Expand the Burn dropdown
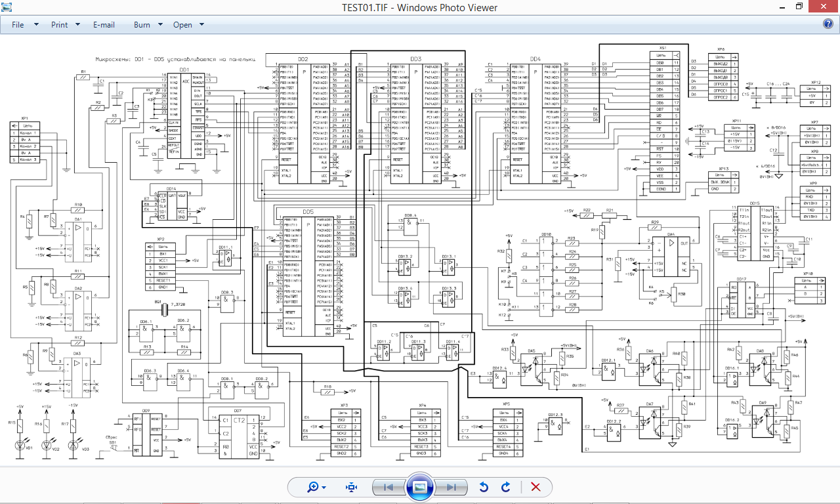Image resolution: width=840 pixels, height=504 pixels. pos(147,25)
